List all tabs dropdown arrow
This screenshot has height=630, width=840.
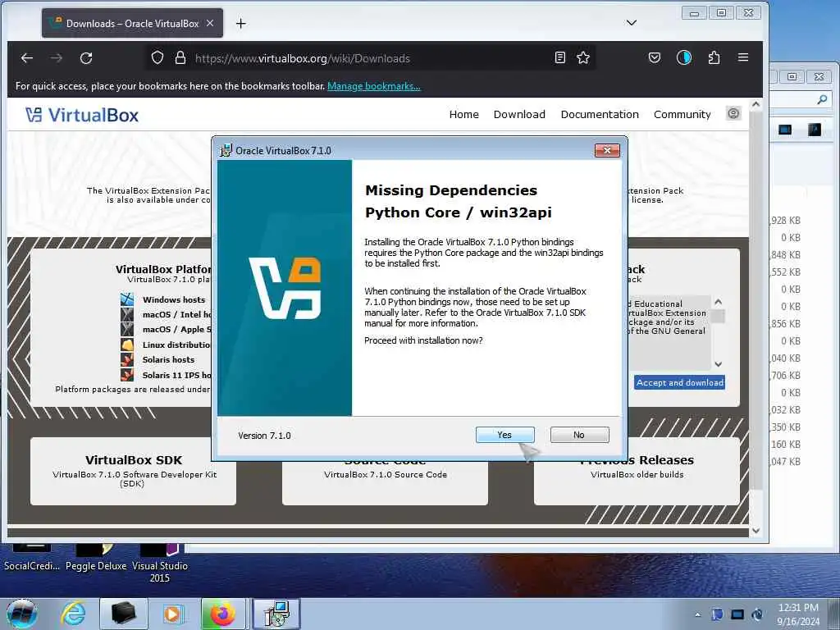pyautogui.click(x=632, y=22)
